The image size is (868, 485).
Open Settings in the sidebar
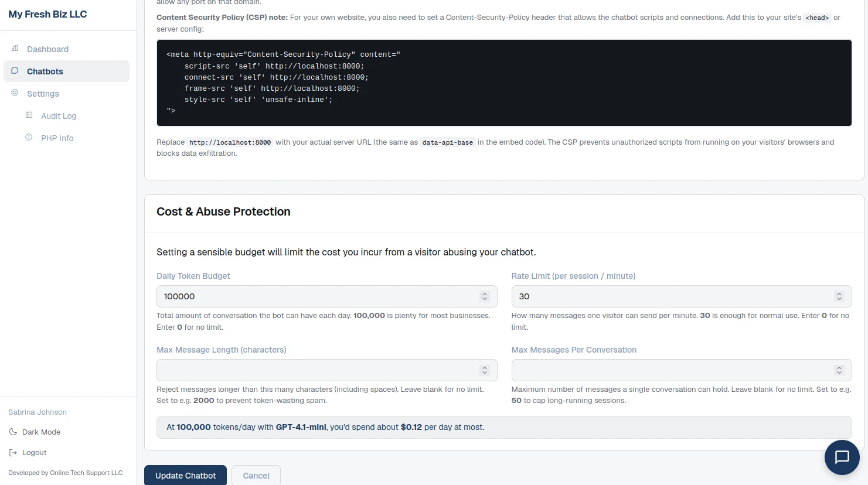66,94
